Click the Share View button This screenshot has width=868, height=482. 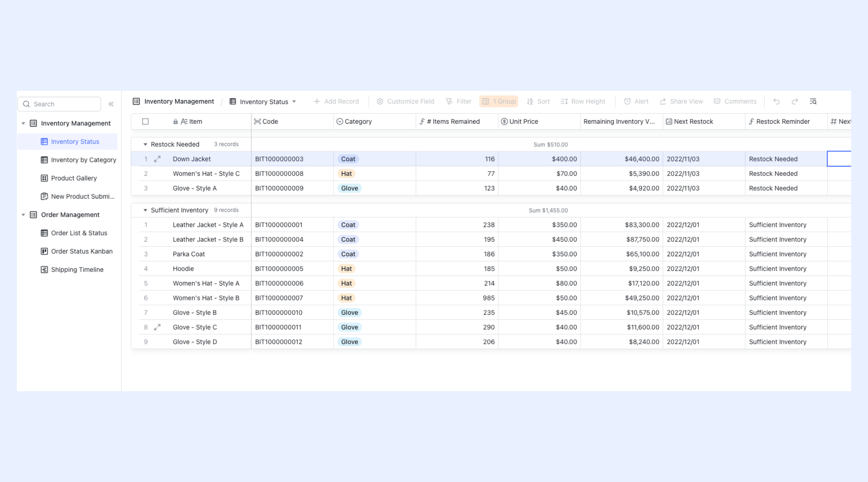681,102
